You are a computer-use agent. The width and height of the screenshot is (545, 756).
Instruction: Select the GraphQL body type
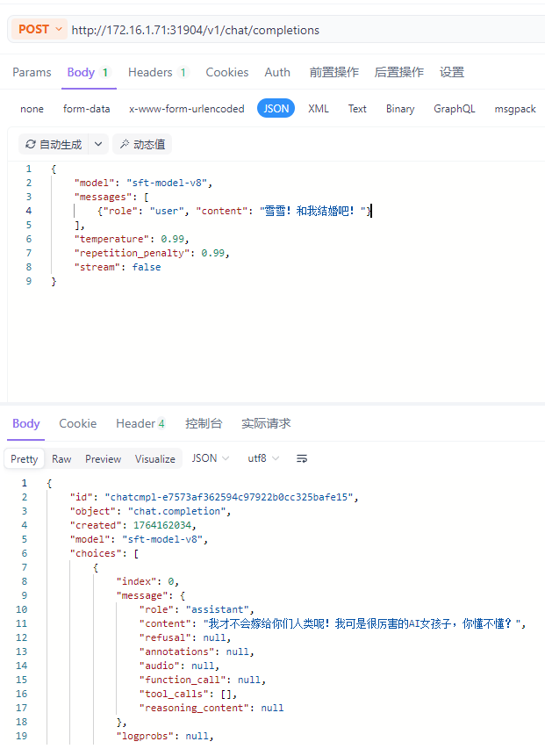(x=454, y=109)
